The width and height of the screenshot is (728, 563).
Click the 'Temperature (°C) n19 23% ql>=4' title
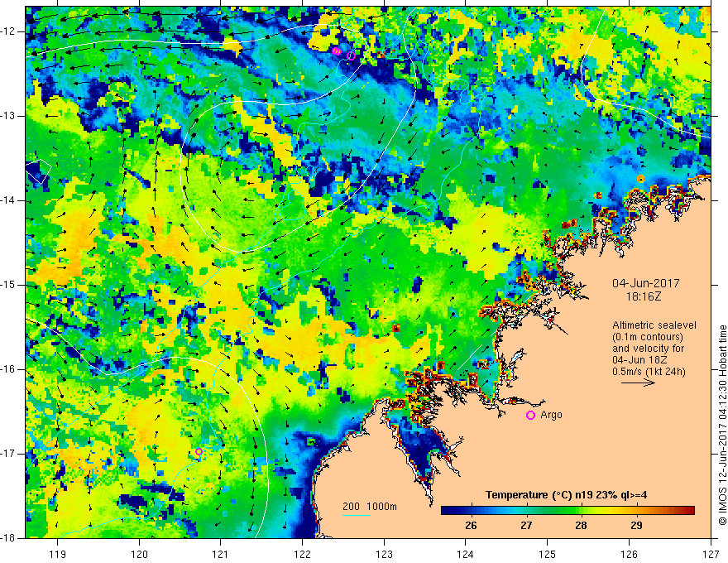[x=567, y=495]
